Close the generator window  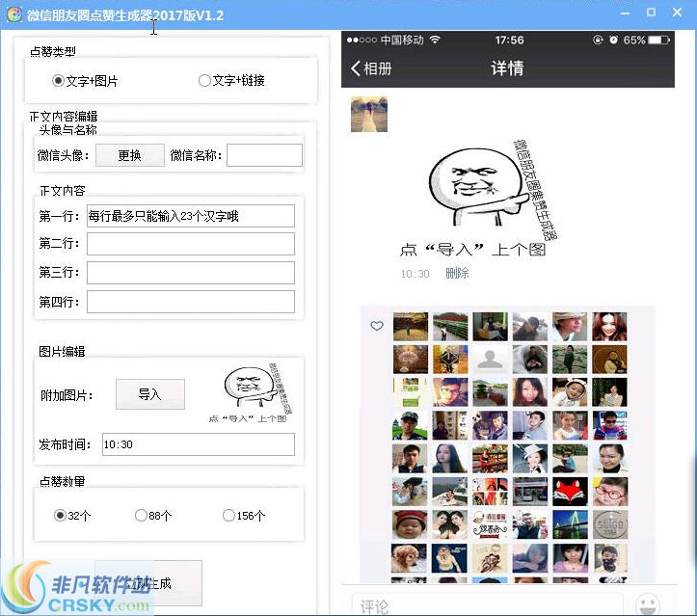(677, 13)
